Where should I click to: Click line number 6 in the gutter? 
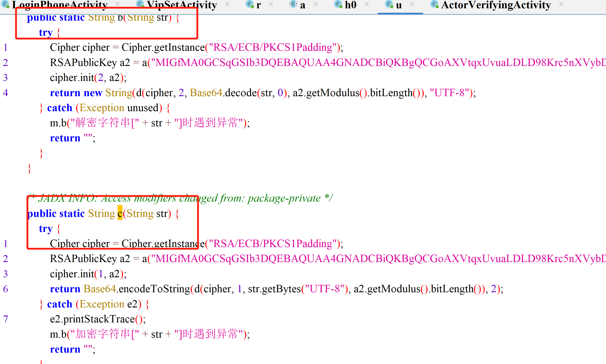coord(5,289)
